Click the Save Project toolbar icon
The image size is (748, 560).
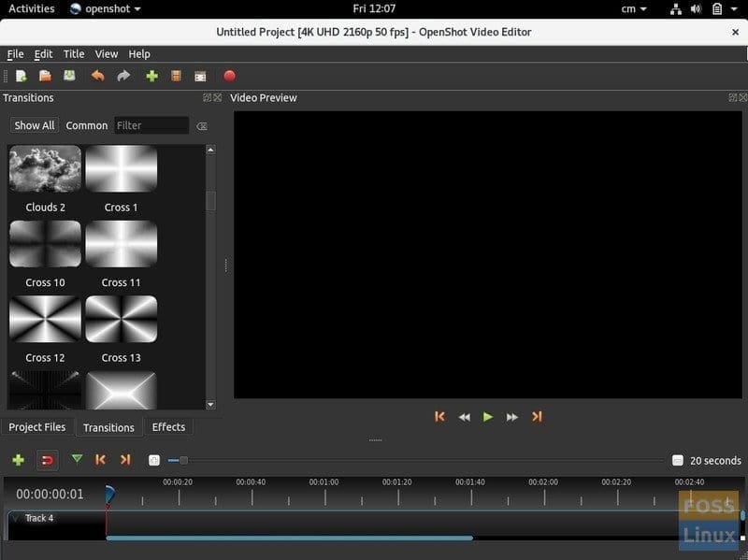pos(69,76)
